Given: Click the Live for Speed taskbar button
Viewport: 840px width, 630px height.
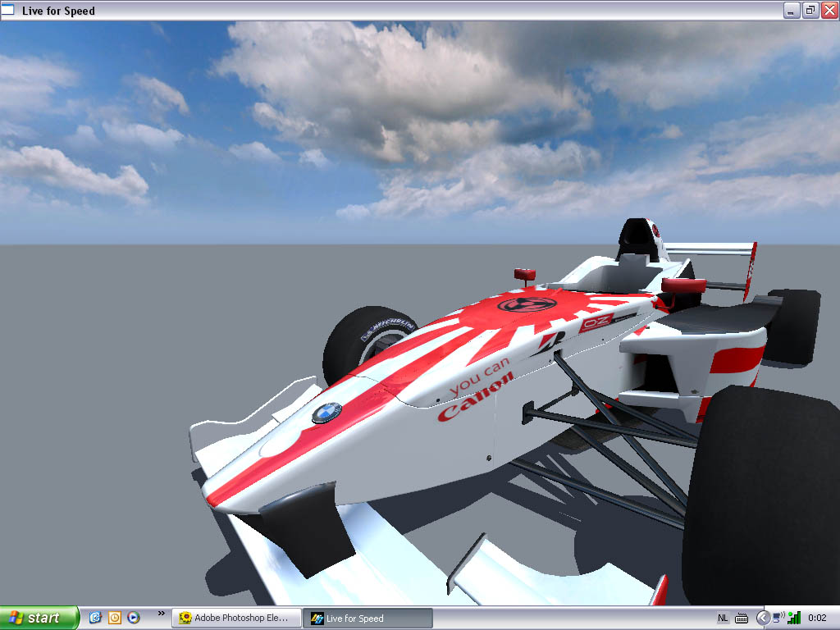Looking at the screenshot, I should point(367,618).
